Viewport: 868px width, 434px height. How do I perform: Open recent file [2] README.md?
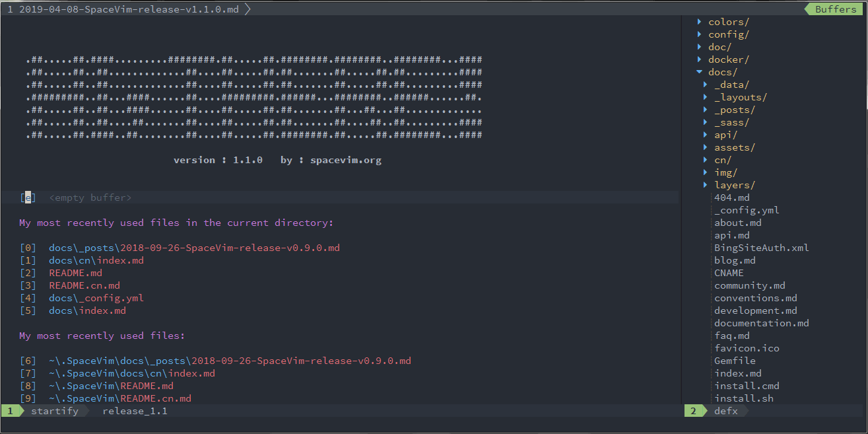pos(61,273)
